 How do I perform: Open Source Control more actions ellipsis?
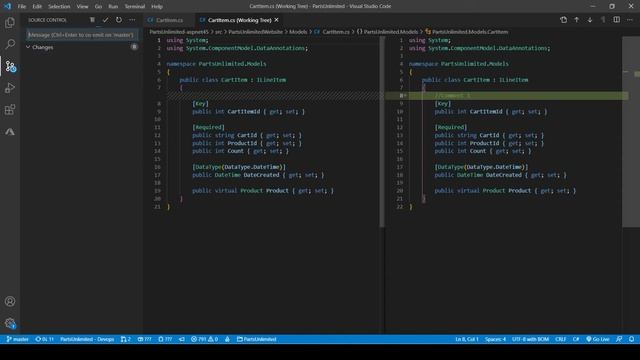[x=132, y=20]
